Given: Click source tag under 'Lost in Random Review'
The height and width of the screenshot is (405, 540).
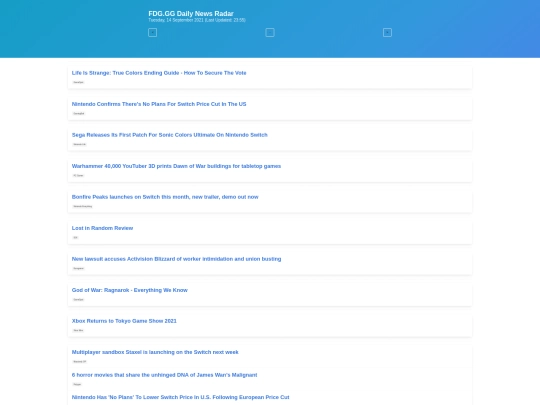Looking at the screenshot, I should [x=75, y=237].
